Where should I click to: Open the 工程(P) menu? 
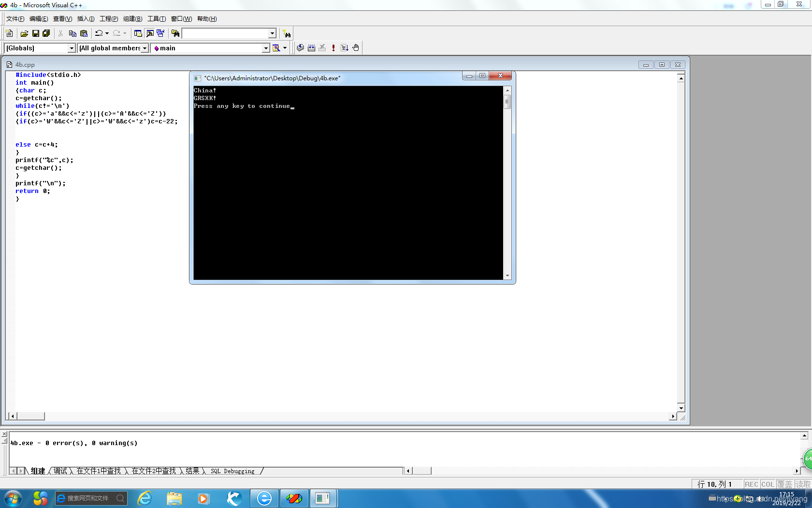pos(109,19)
